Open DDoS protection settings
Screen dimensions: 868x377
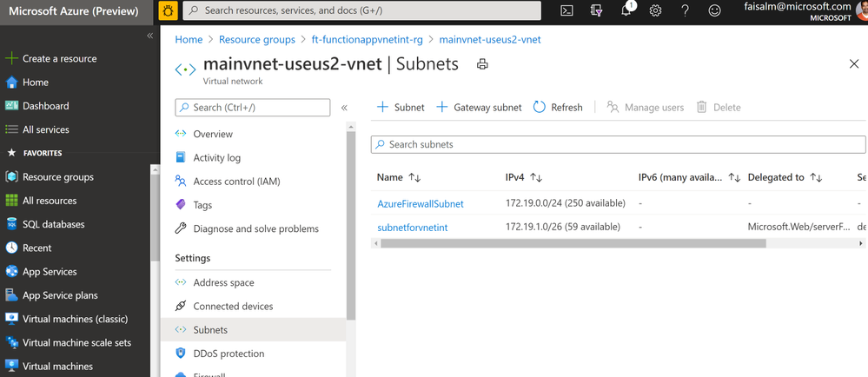[229, 354]
